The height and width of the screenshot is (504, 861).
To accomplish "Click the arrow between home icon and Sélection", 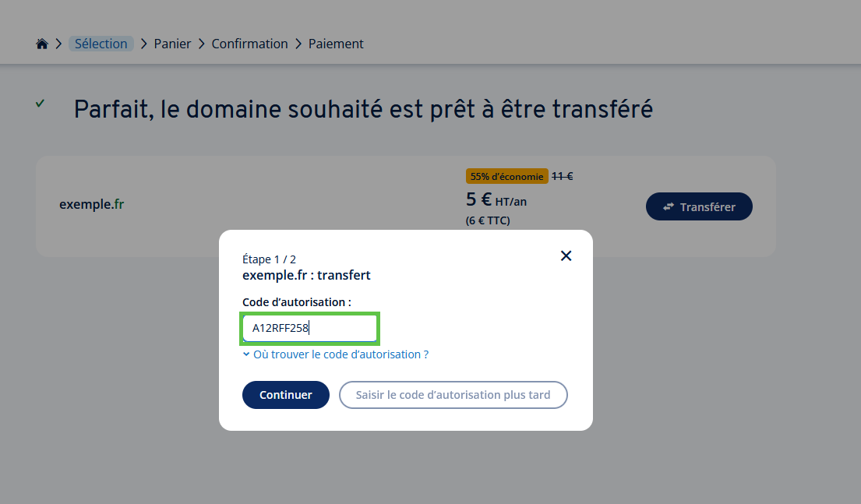I will click(x=59, y=44).
